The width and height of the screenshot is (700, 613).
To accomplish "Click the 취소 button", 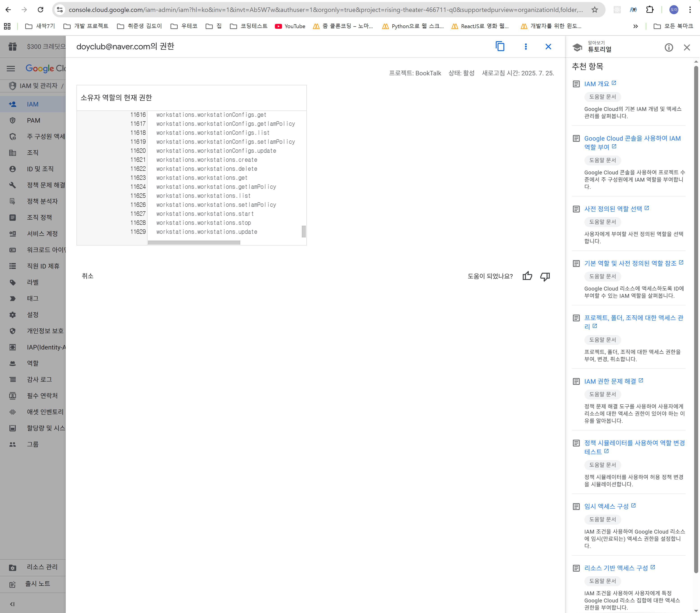I will click(x=87, y=276).
